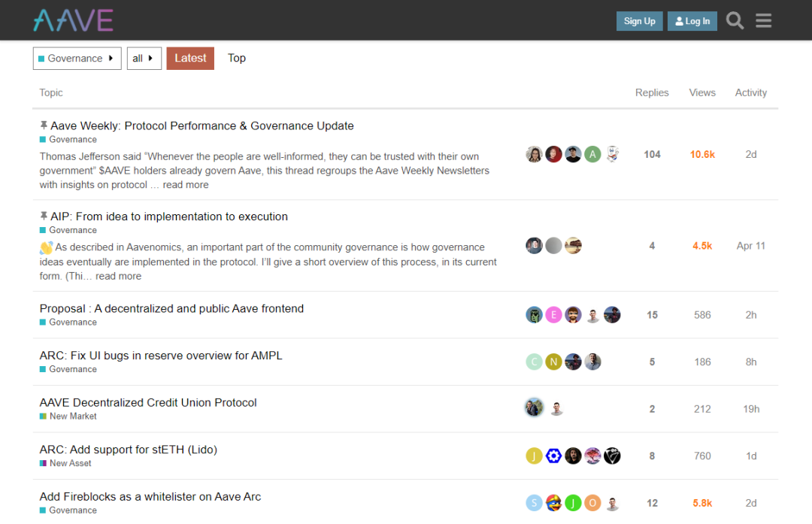Click '1d' activity for stETH topic
812x524 pixels.
(751, 456)
